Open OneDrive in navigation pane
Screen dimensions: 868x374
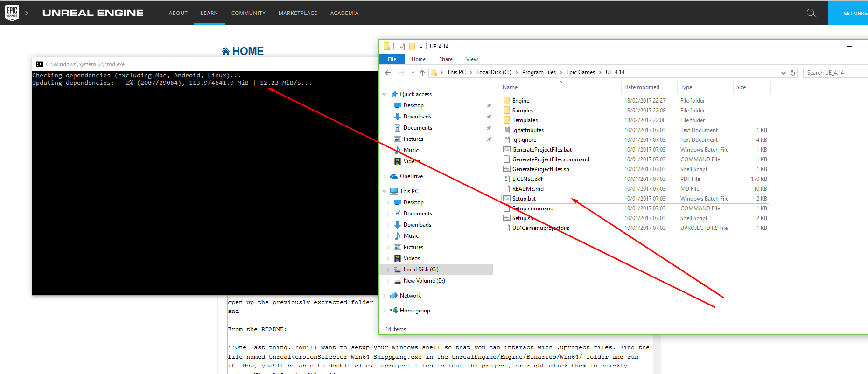click(x=411, y=176)
